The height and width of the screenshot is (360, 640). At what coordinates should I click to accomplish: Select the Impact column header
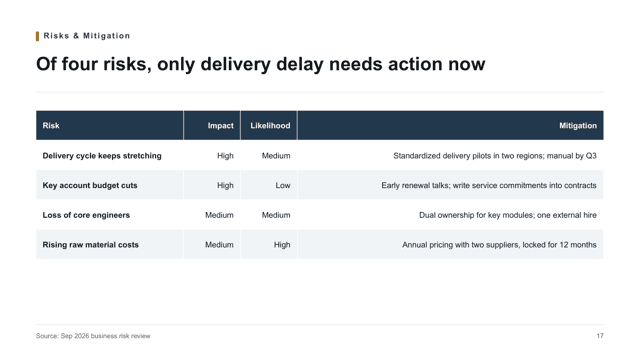[220, 126]
